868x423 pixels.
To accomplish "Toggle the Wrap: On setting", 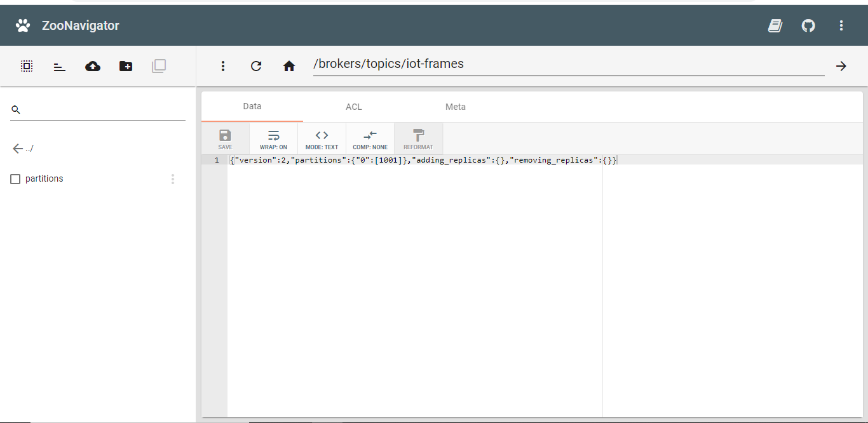I will pos(273,139).
